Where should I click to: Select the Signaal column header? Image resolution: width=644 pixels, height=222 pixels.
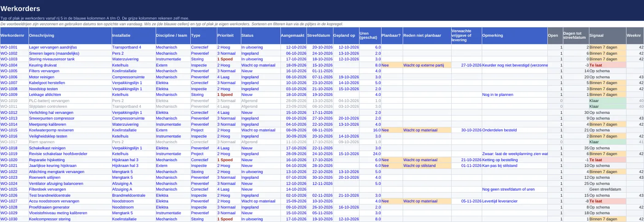click(x=607, y=35)
